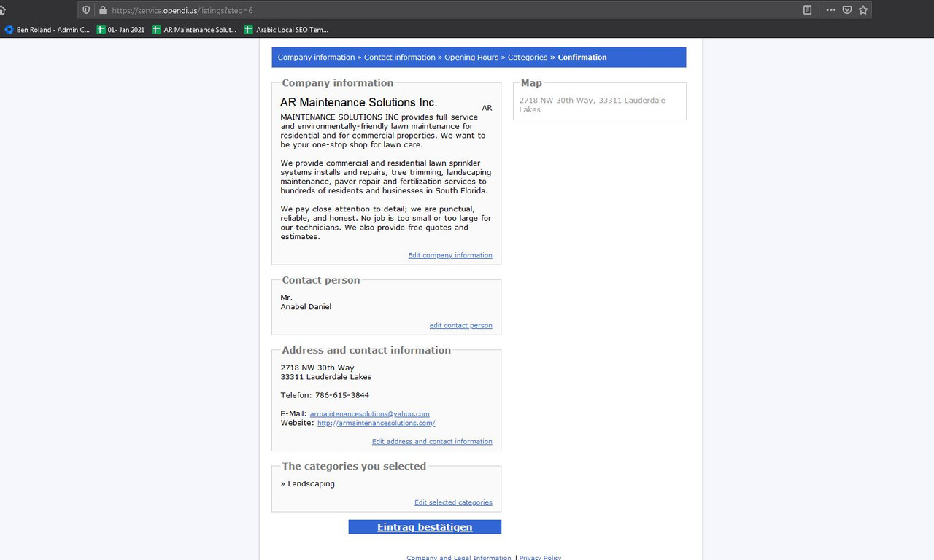The height and width of the screenshot is (560, 934).
Task: Click the Save to Pocket icon
Action: (x=847, y=10)
